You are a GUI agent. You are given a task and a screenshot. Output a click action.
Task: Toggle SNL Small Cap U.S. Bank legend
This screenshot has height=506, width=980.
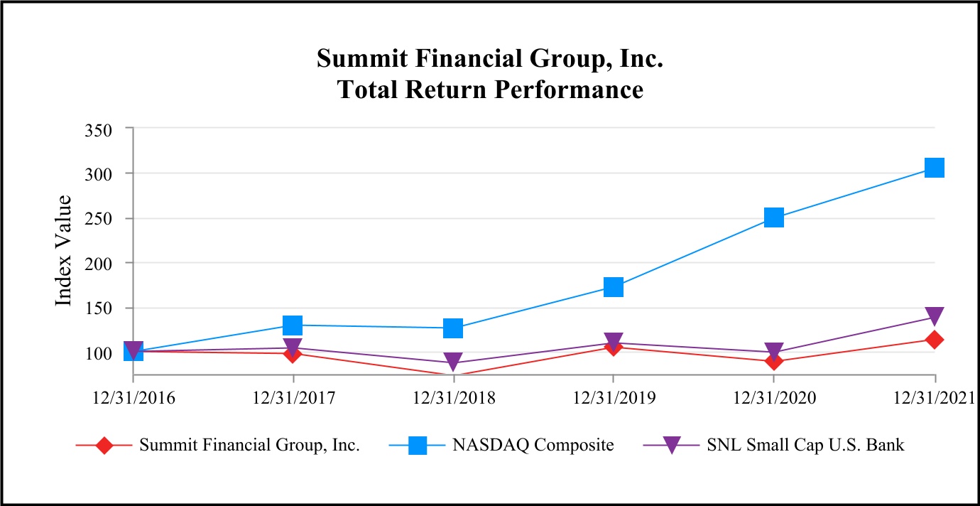(x=805, y=446)
